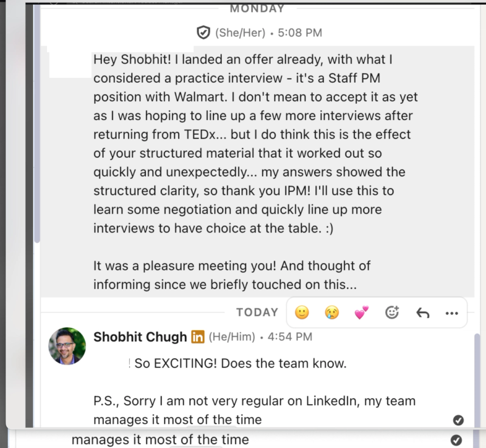Open Shobhit Chugh's profile via his name

140,337
